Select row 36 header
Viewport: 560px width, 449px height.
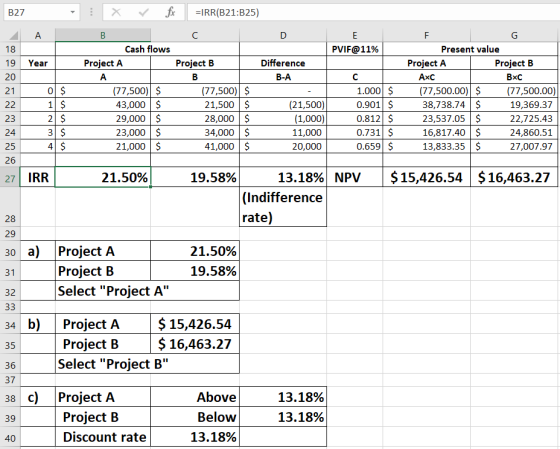pos(10,364)
